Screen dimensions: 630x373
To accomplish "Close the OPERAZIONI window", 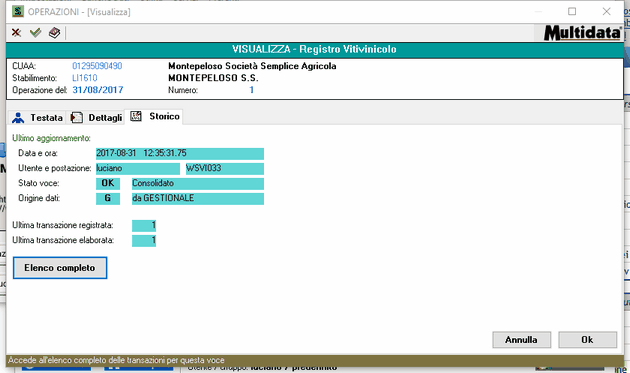I will pos(607,12).
